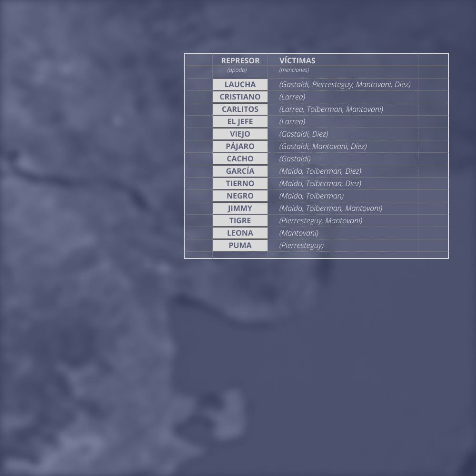
Task: Choose the NEGRO label cell
Action: pos(240,196)
